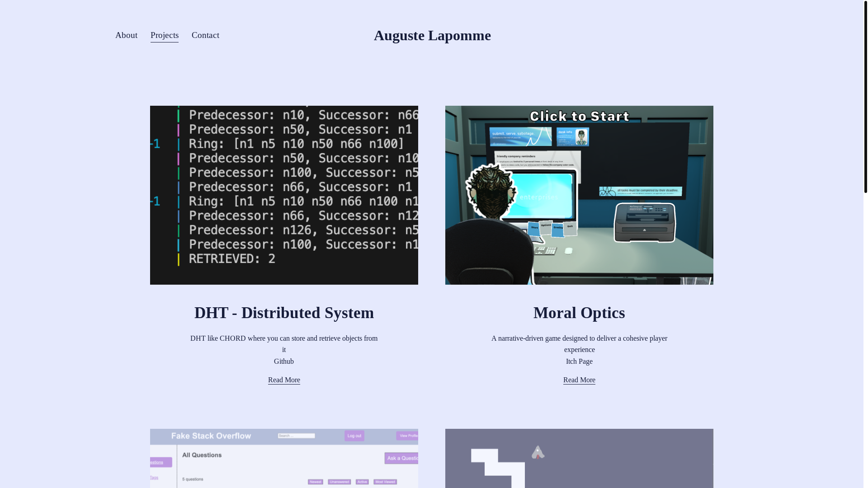Open the Github link under DHT

tap(284, 361)
